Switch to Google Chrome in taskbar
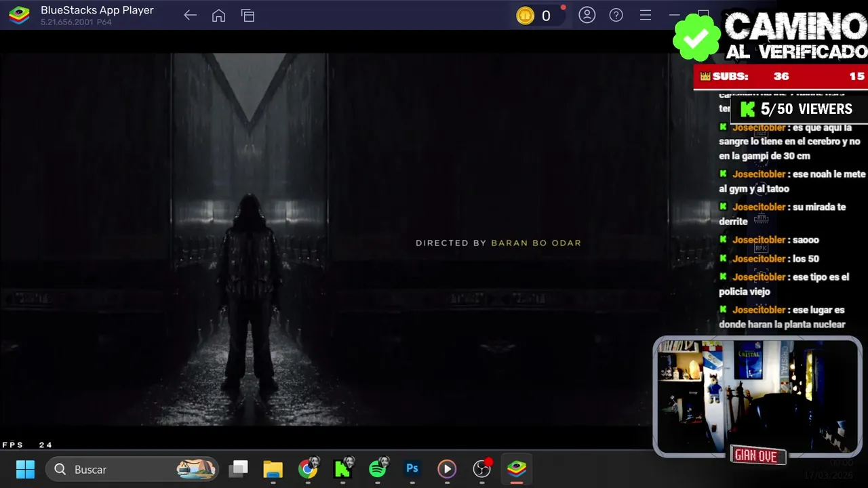The height and width of the screenshot is (488, 868). tap(308, 469)
